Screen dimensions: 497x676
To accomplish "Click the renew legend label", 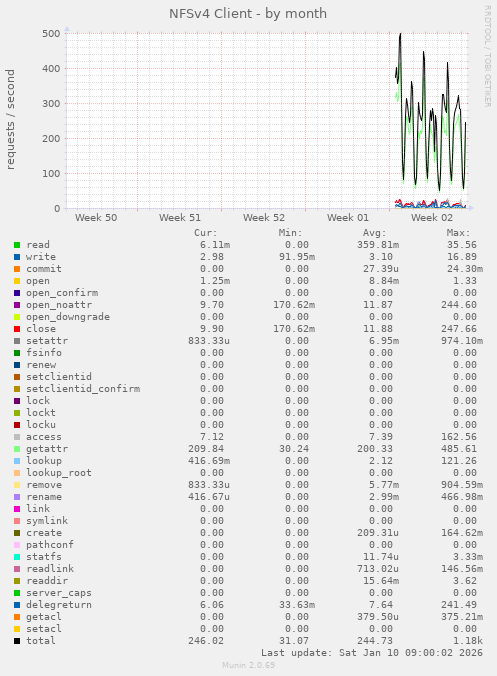I will [x=41, y=365].
